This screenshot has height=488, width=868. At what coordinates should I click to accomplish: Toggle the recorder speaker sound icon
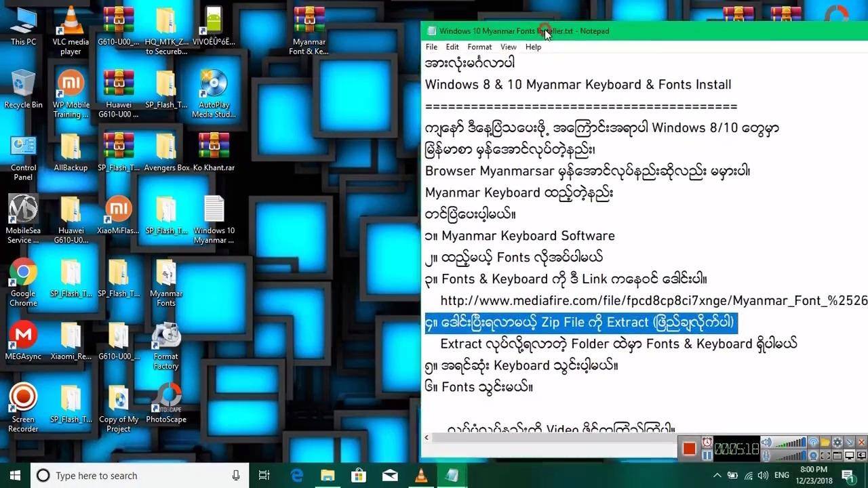tap(766, 443)
